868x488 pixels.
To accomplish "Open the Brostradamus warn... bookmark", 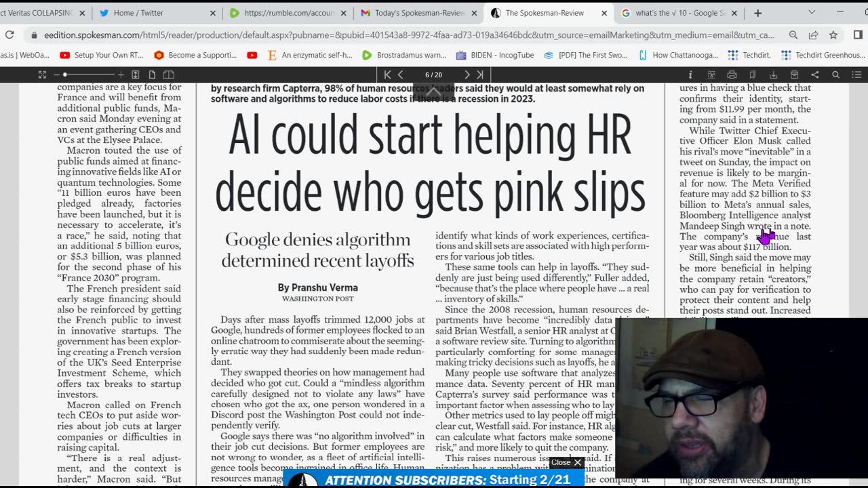I will point(404,55).
